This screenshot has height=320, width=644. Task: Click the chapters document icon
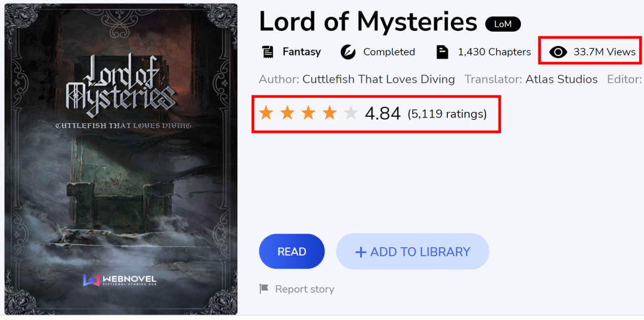click(442, 52)
